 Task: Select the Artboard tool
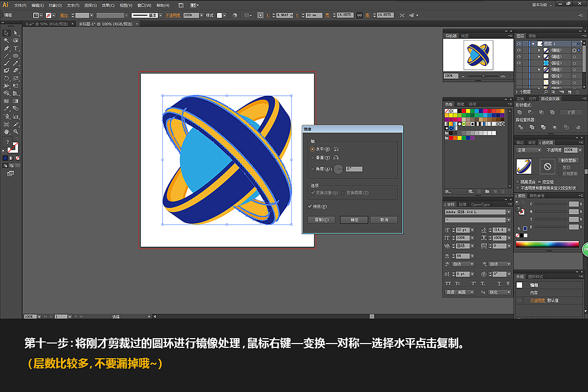pos(7,124)
